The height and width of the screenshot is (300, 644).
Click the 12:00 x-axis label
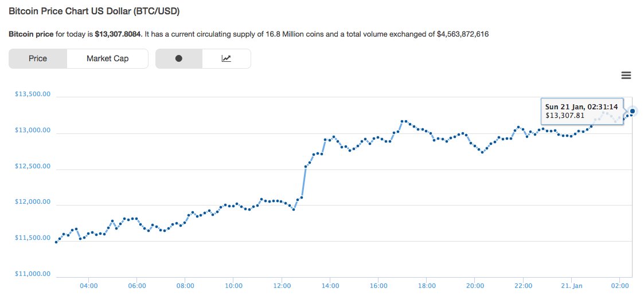[282, 285]
